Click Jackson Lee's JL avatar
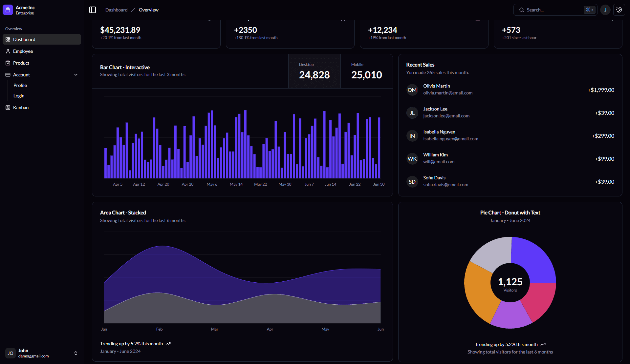Screen dimensions: 630x364 pos(412,112)
